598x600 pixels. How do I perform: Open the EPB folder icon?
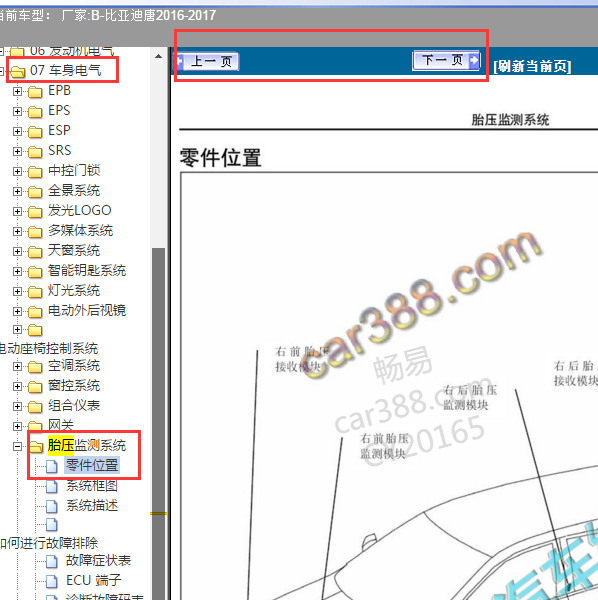(35, 92)
